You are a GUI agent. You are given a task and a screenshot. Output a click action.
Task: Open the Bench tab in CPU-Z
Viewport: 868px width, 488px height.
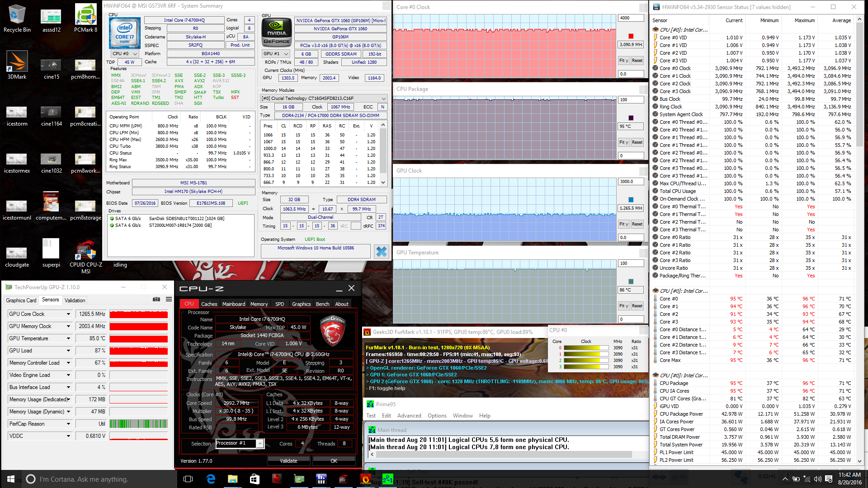322,304
